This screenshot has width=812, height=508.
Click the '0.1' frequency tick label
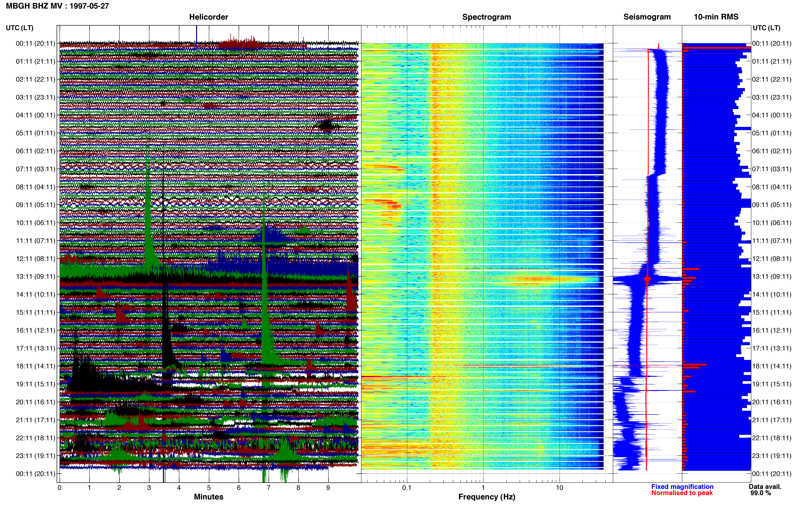click(407, 487)
